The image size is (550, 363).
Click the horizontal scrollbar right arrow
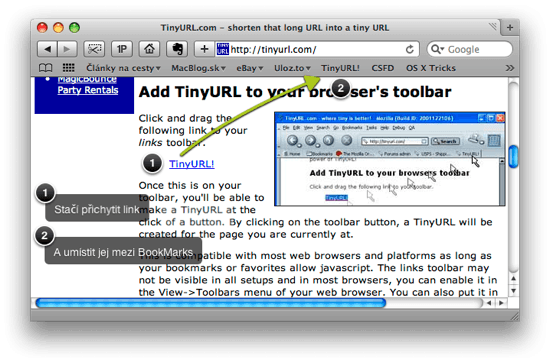501,303
